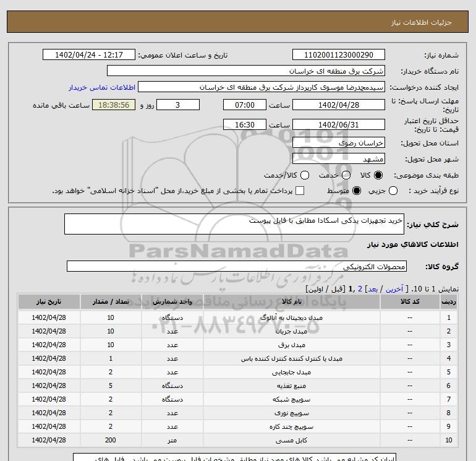Click the delivery province خراسان رضوی field
The height and width of the screenshot is (461, 476).
tap(339, 142)
